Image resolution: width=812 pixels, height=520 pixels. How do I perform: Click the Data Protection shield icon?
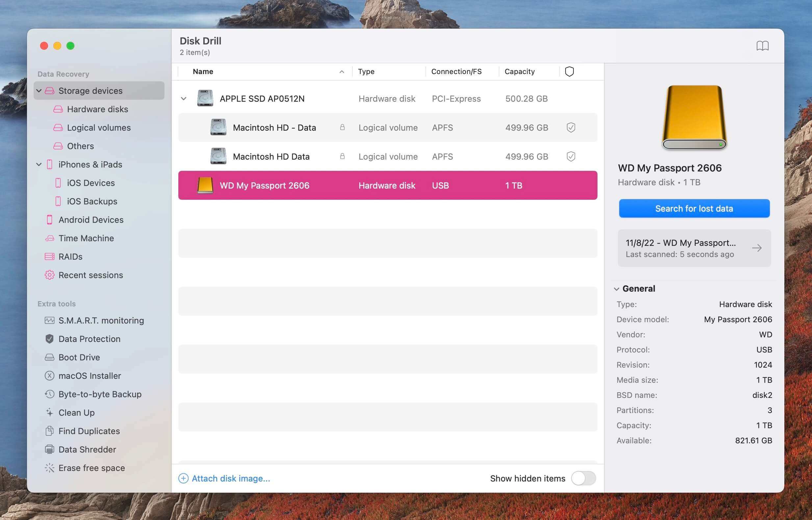point(50,339)
